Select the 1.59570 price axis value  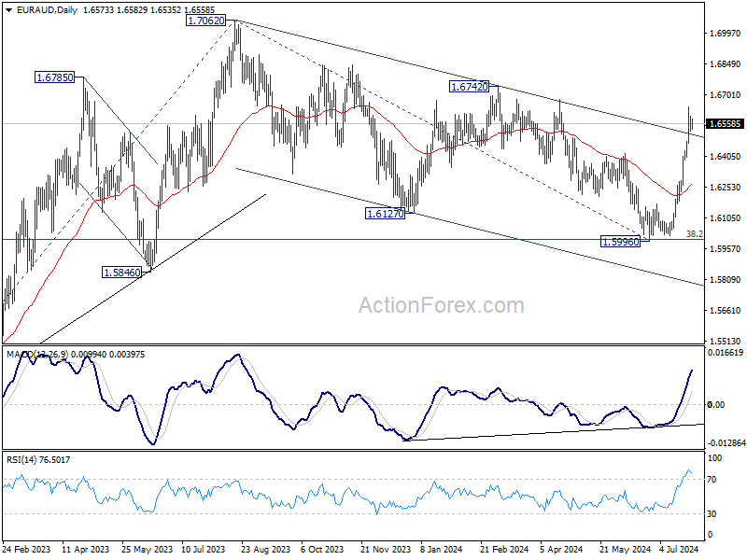coord(726,248)
